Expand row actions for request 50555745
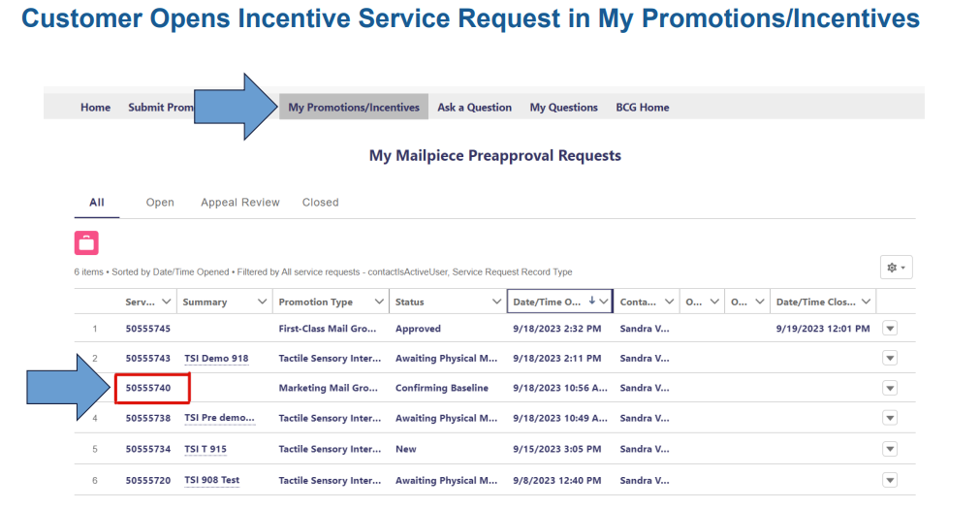980x509 pixels. coord(890,329)
